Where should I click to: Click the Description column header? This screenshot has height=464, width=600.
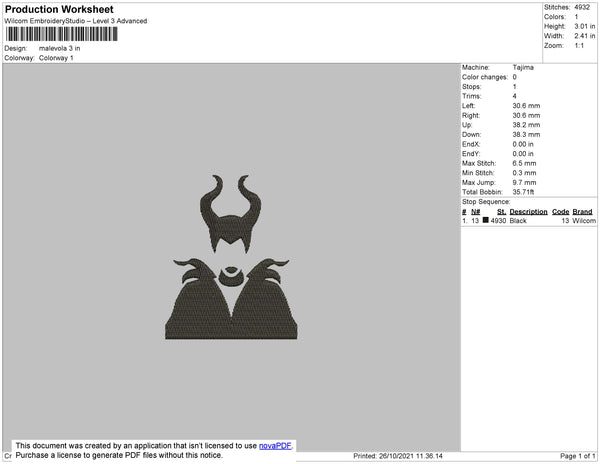(x=528, y=212)
